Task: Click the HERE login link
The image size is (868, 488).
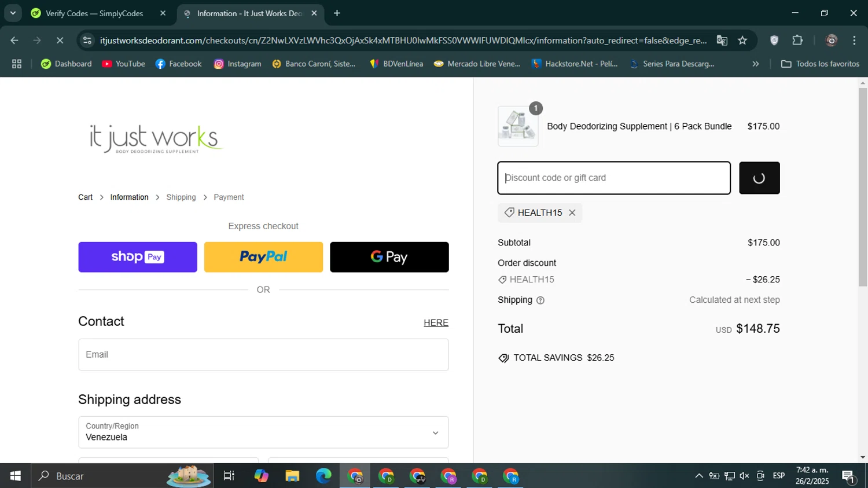Action: click(436, 323)
